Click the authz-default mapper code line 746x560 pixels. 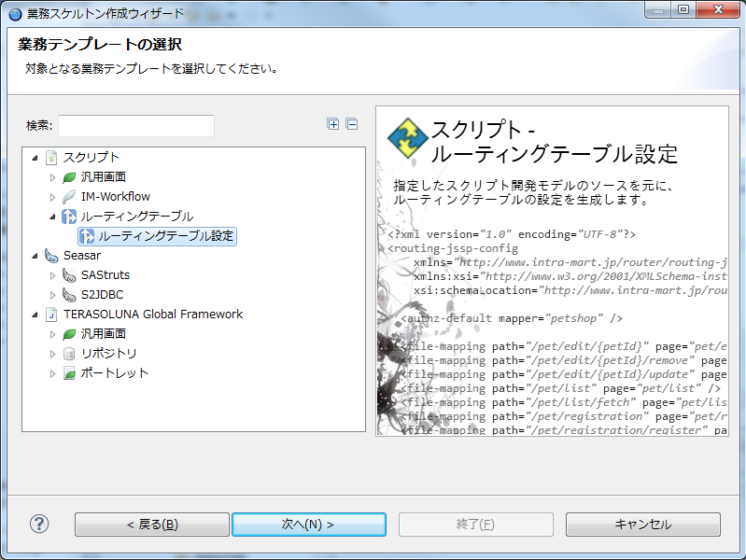tap(512, 318)
